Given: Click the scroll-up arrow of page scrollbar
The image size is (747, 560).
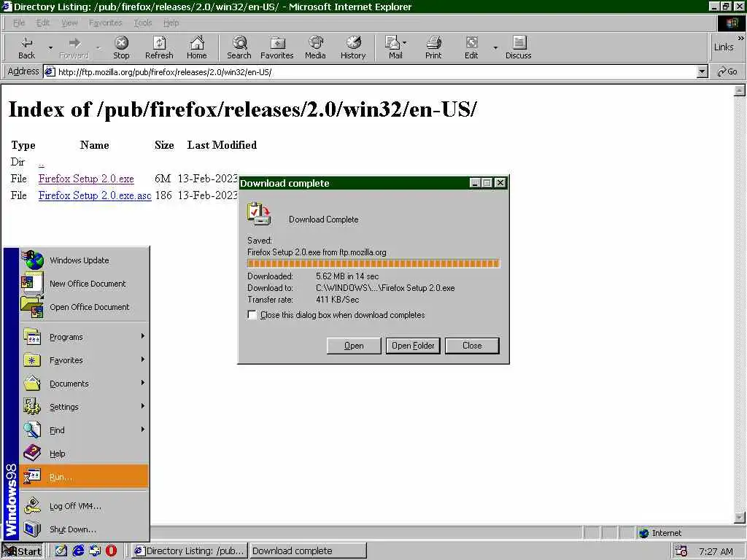Looking at the screenshot, I should [x=740, y=90].
